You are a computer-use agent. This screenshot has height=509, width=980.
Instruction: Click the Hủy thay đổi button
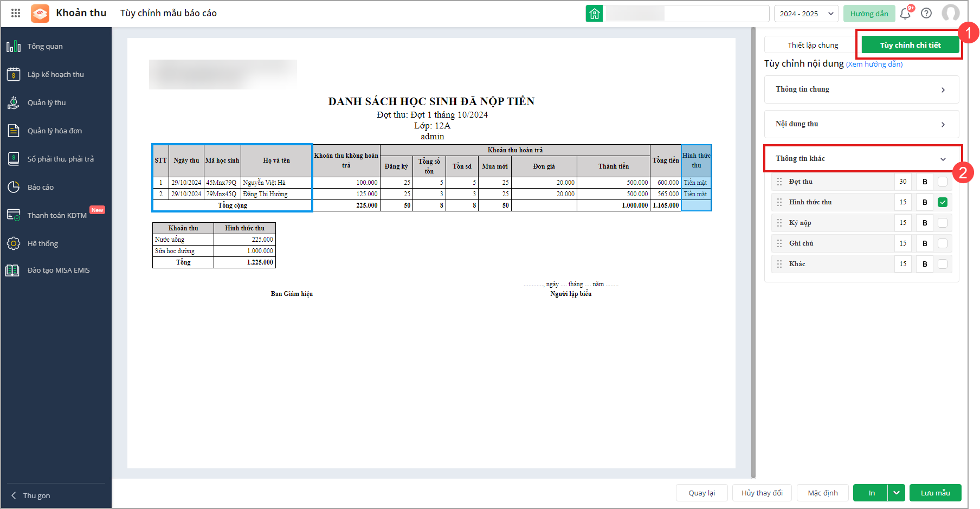pos(762,493)
